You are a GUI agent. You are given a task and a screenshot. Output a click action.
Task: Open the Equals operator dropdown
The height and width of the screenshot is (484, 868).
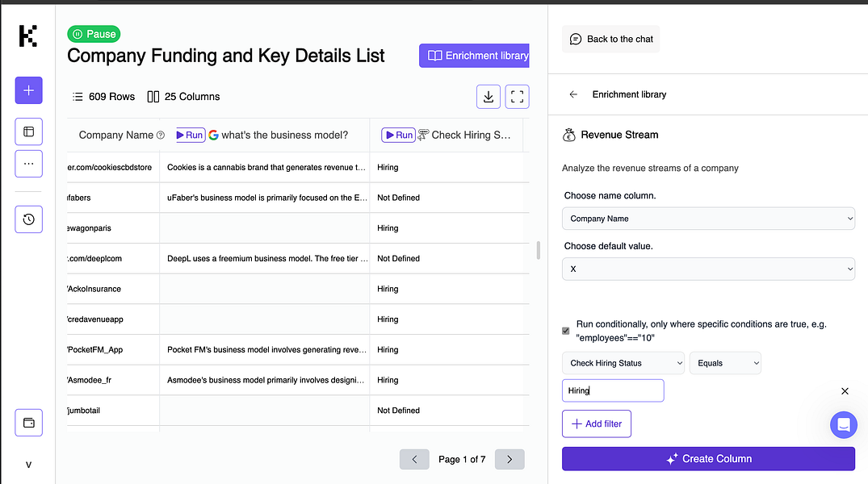click(724, 363)
